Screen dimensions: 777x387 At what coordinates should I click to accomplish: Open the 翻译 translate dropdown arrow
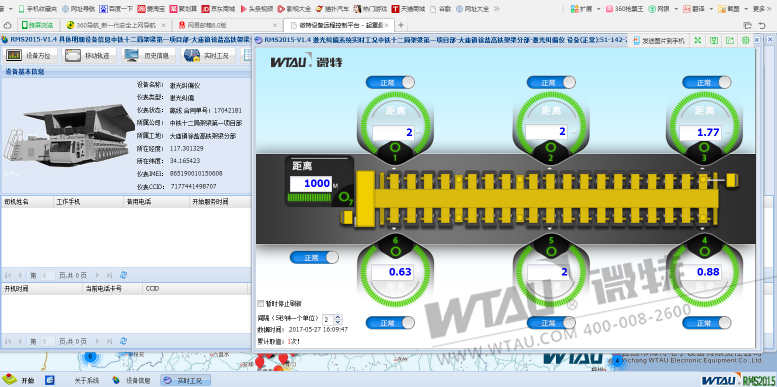[x=712, y=9]
